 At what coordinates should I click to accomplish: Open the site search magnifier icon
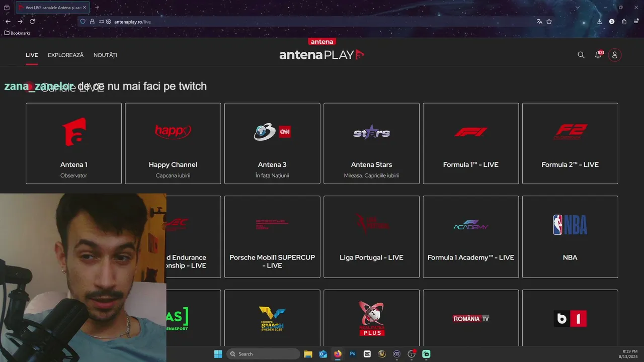[581, 55]
